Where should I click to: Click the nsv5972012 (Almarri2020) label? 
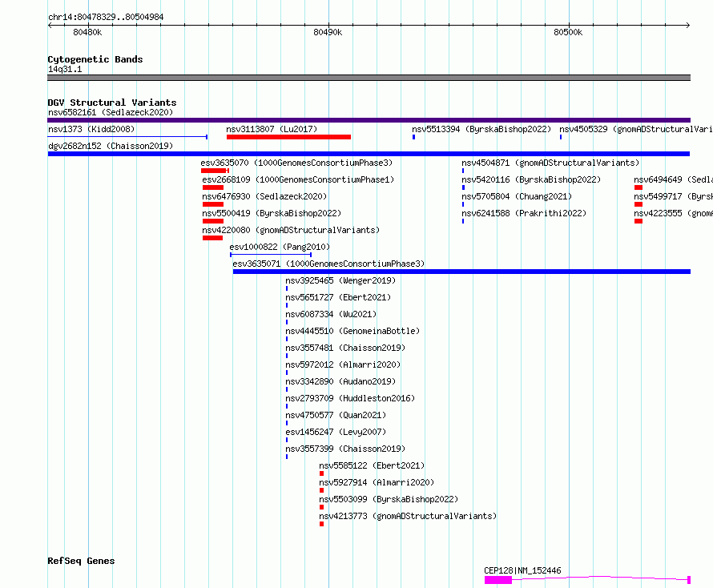(343, 364)
